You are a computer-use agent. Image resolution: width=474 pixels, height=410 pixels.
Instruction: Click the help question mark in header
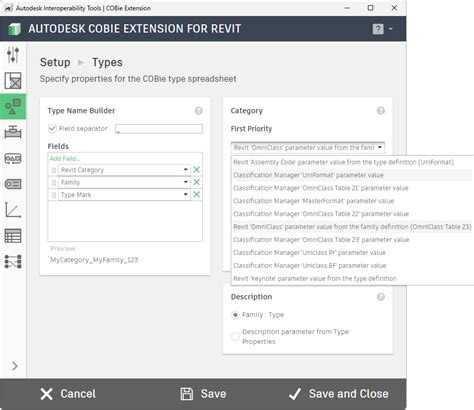(x=378, y=29)
